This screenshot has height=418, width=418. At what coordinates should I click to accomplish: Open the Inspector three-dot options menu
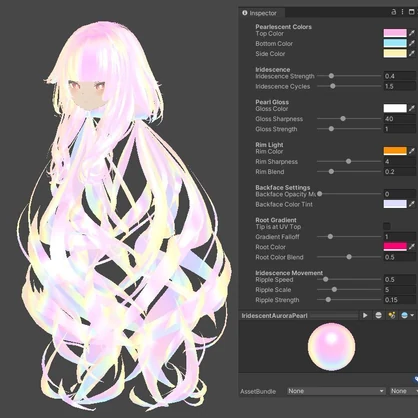click(x=402, y=12)
